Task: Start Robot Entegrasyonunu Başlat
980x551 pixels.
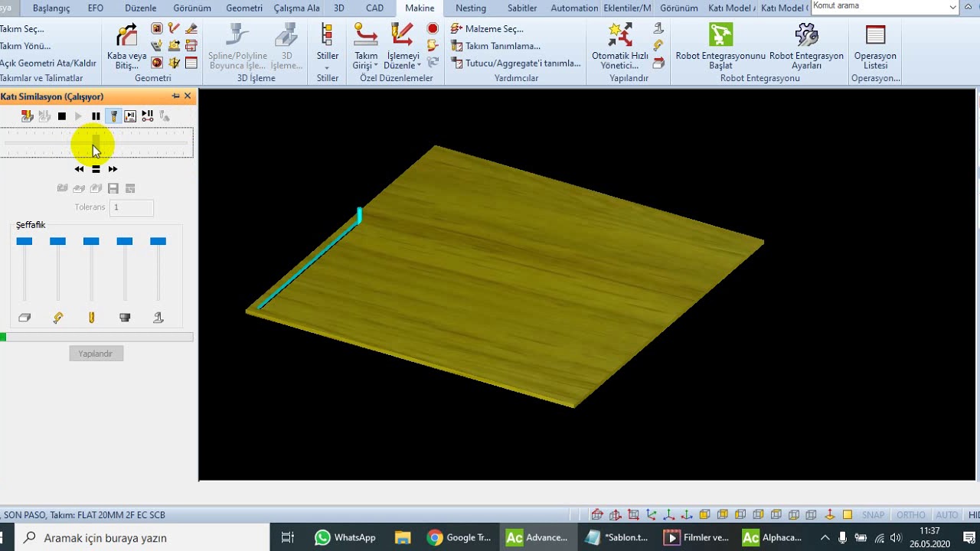Action: point(720,47)
